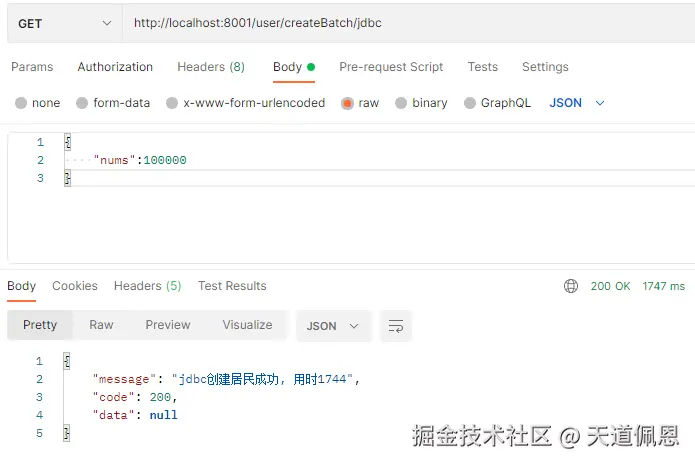Click the "code": 200 response line
This screenshot has width=695, height=464.
135,397
